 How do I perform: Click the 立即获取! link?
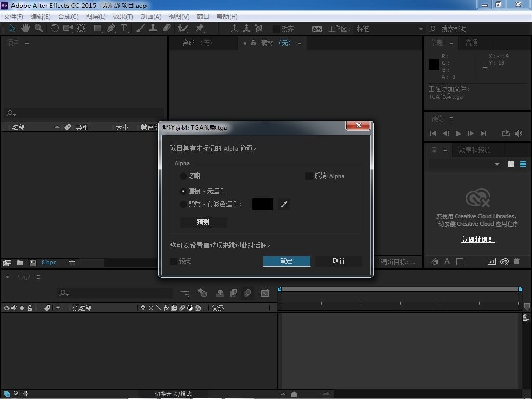pyautogui.click(x=478, y=240)
